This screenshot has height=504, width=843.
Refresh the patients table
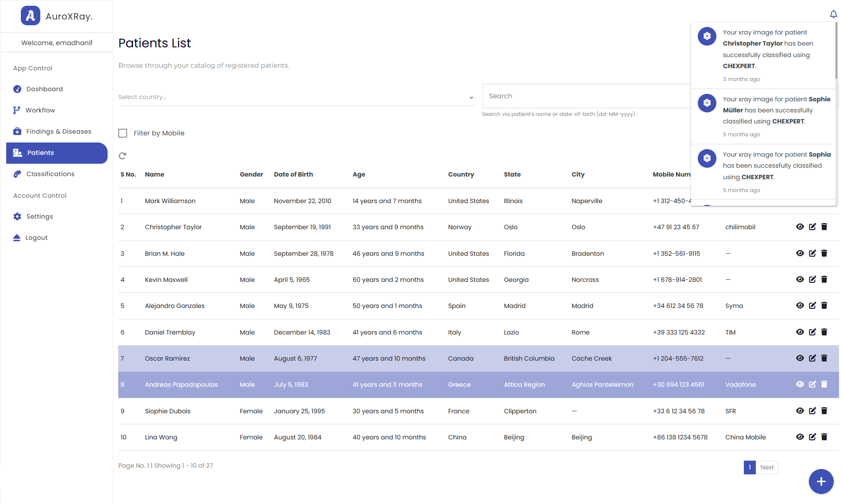tap(122, 156)
